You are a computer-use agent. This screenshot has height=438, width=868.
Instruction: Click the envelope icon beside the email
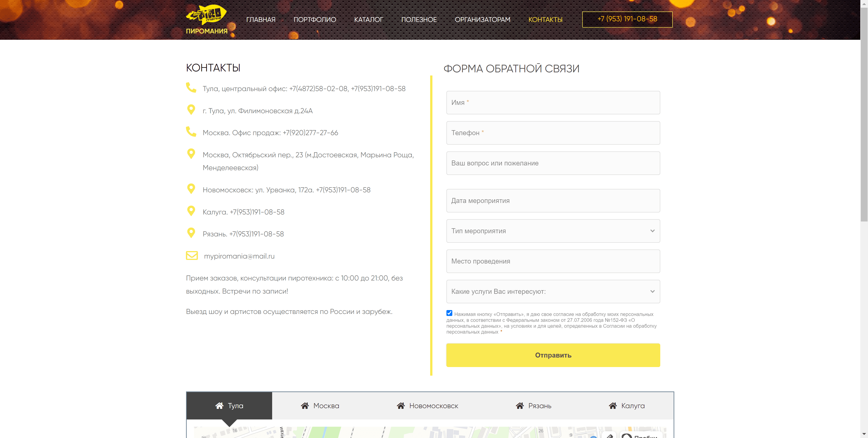pos(192,255)
